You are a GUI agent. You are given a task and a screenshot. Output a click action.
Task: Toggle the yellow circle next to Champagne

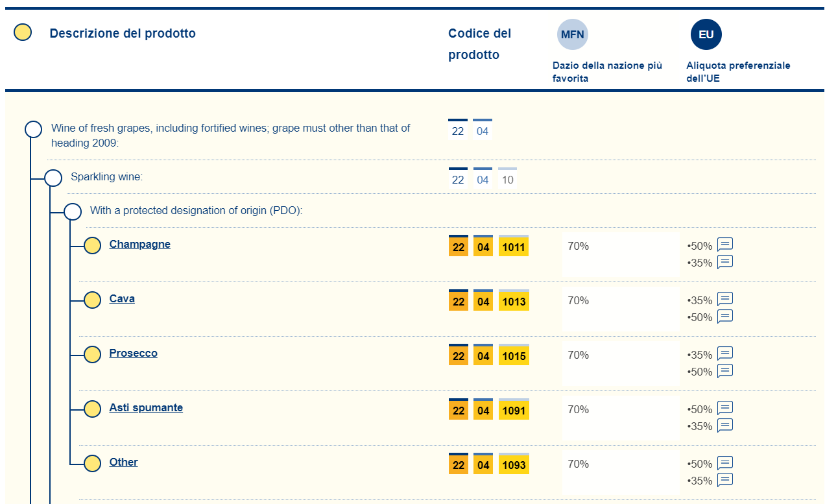pyautogui.click(x=93, y=245)
